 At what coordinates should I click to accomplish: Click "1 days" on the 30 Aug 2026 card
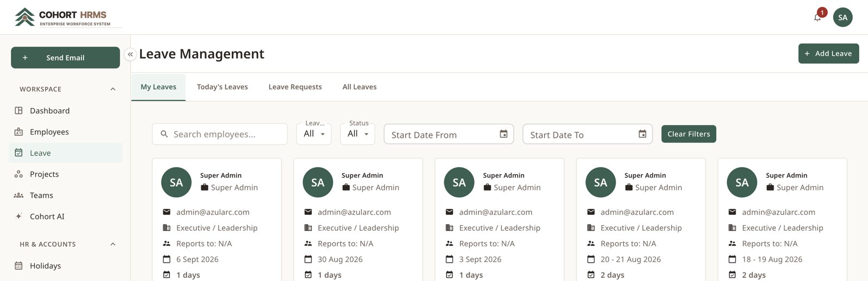coord(330,275)
